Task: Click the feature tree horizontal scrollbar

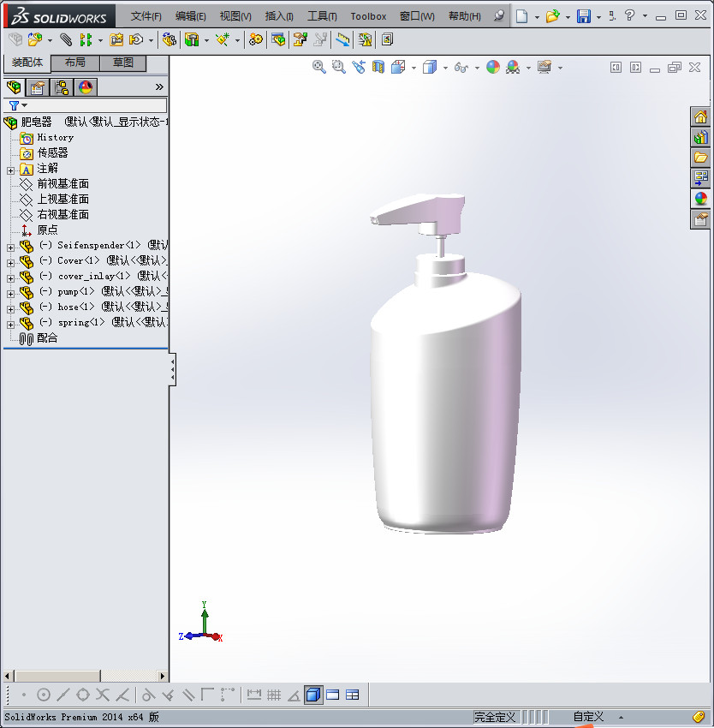Action: [56, 676]
